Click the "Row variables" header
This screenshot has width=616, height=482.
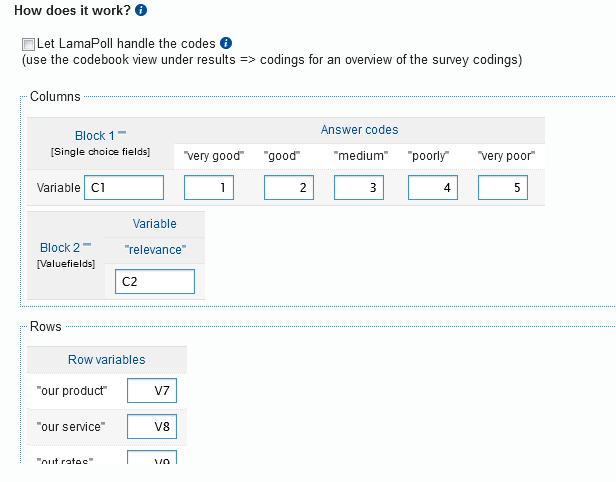[x=106, y=359]
